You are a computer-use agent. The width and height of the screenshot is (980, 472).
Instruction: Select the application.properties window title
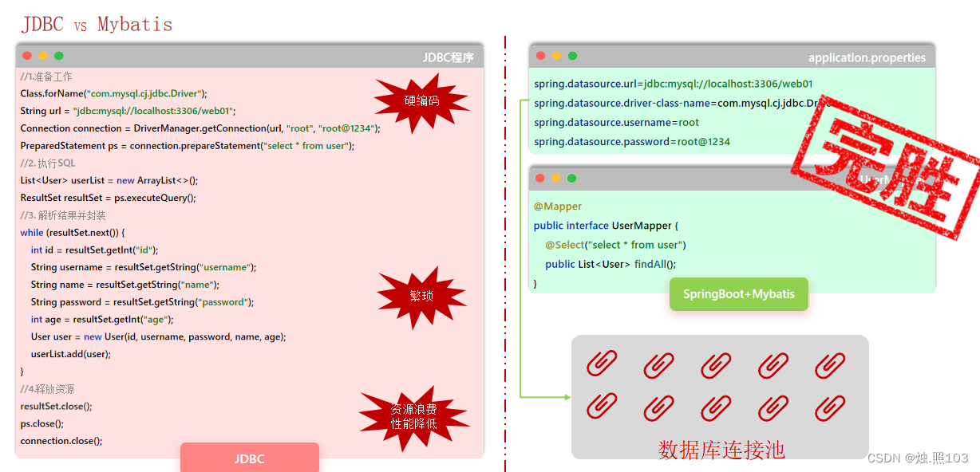click(x=867, y=57)
